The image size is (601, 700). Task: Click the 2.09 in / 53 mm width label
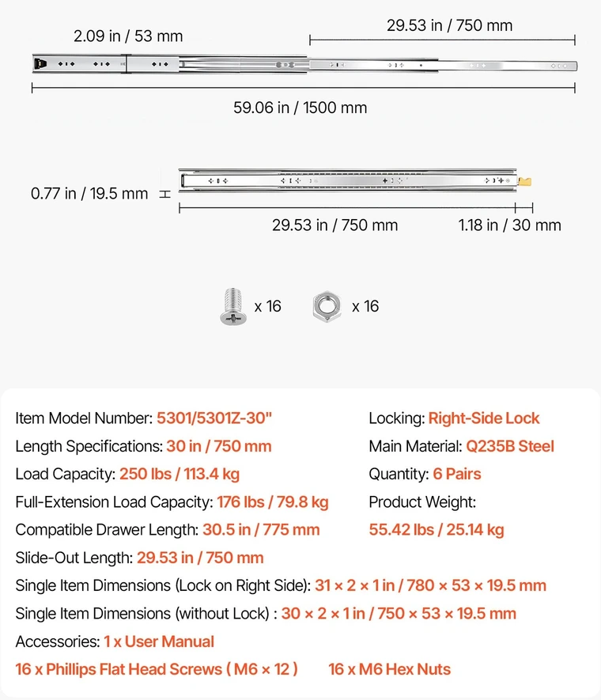[128, 36]
